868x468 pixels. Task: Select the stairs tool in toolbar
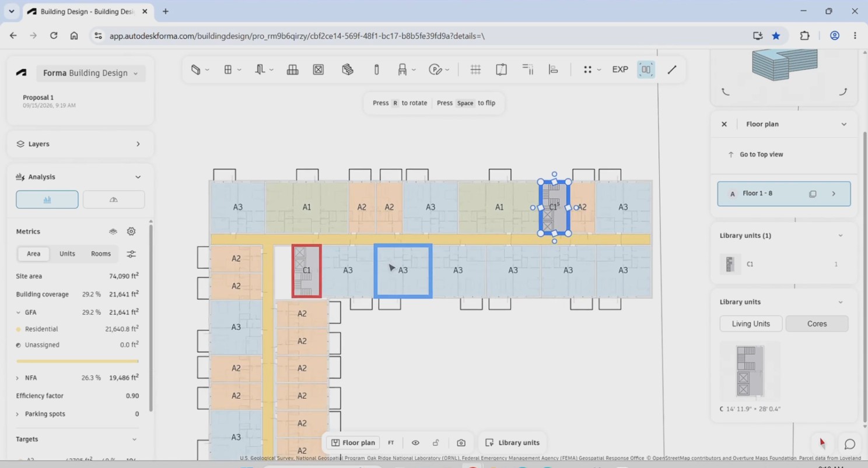[348, 70]
